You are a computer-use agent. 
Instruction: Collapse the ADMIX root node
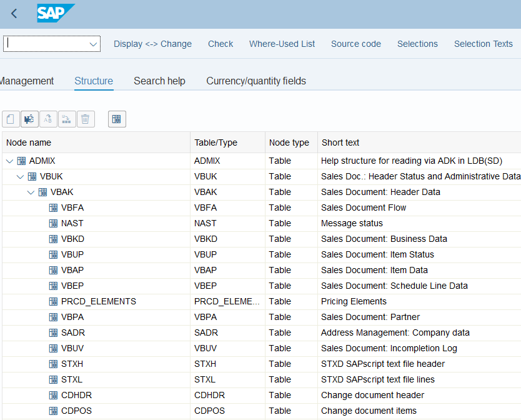pyautogui.click(x=9, y=161)
